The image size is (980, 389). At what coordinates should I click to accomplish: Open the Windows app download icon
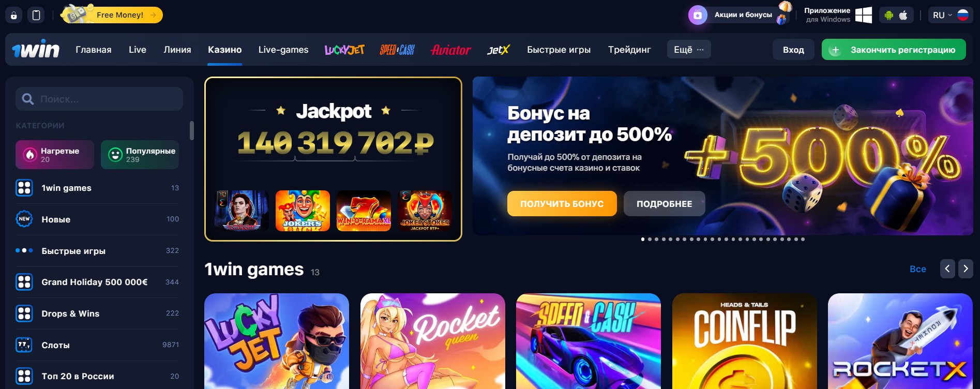click(863, 15)
